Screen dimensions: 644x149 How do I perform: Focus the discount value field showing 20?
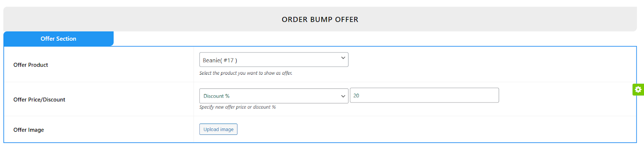tap(424, 95)
